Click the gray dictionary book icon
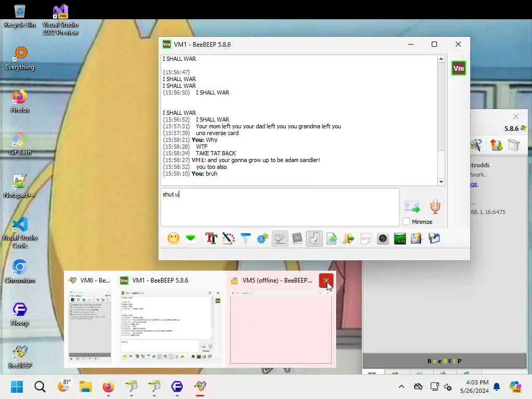Screen dimensions: 532x399 [x=297, y=238]
